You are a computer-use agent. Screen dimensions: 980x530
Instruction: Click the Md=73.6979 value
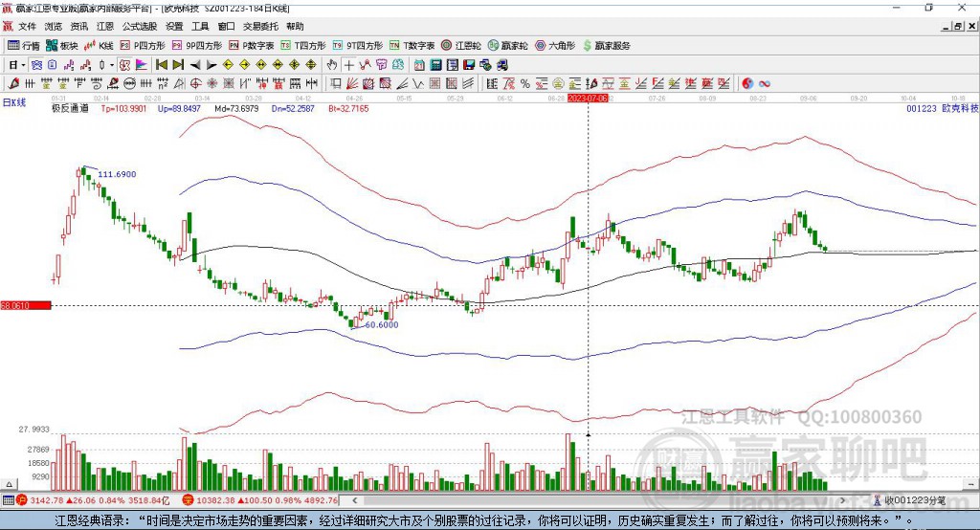(x=236, y=108)
